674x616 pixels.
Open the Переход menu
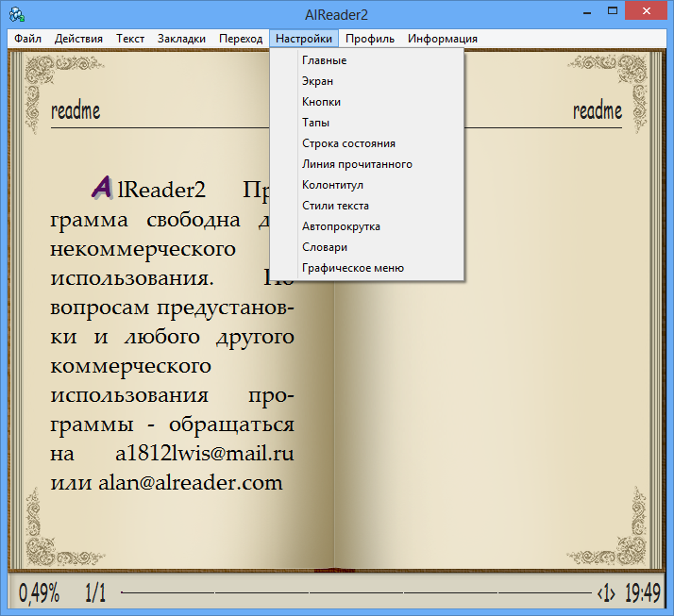pos(241,39)
